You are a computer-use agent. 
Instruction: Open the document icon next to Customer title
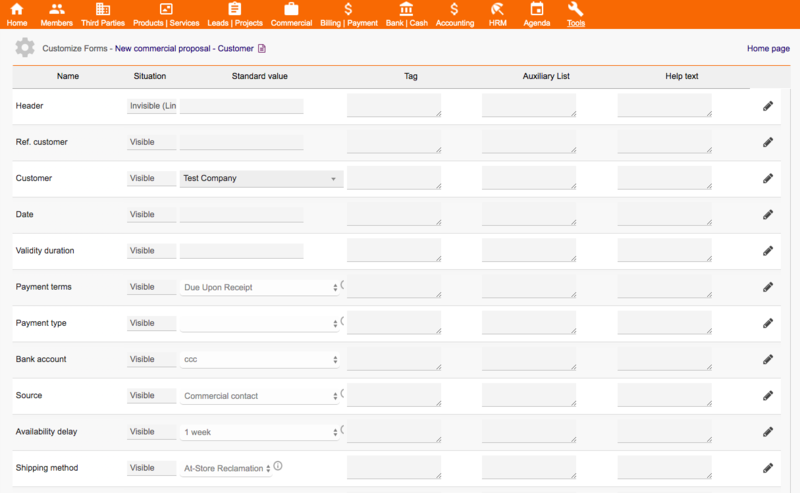pyautogui.click(x=262, y=48)
